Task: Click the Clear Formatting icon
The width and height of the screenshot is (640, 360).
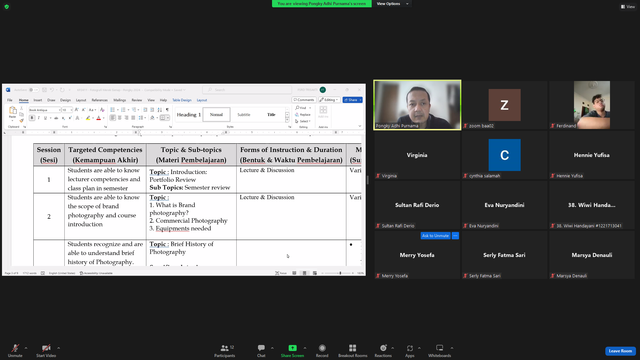Action: click(102, 109)
